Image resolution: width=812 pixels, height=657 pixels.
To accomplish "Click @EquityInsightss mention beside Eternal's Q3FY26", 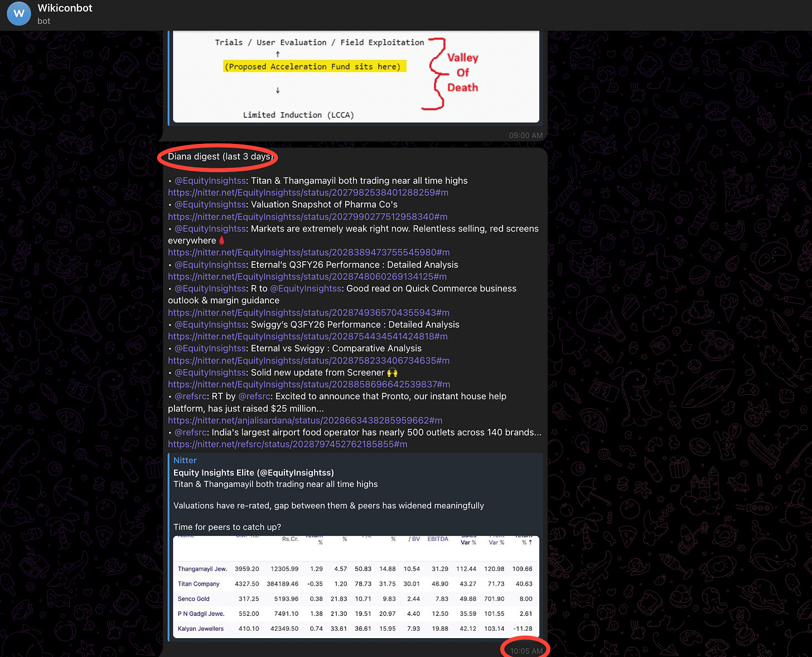I will click(x=210, y=264).
